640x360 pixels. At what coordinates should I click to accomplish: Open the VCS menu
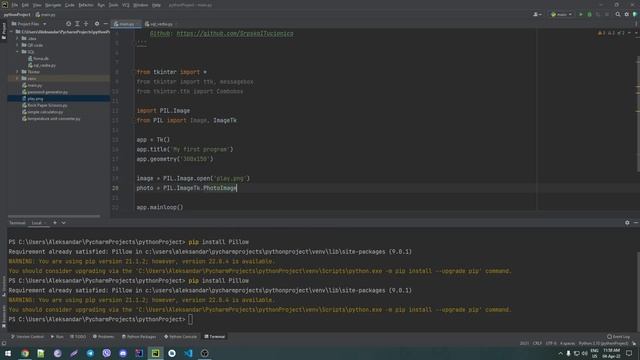[x=126, y=5]
